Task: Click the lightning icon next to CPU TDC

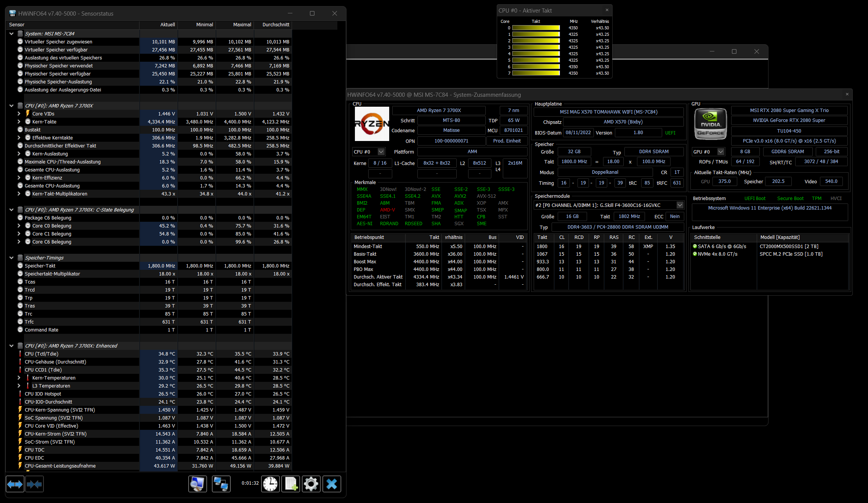Action: click(x=20, y=450)
